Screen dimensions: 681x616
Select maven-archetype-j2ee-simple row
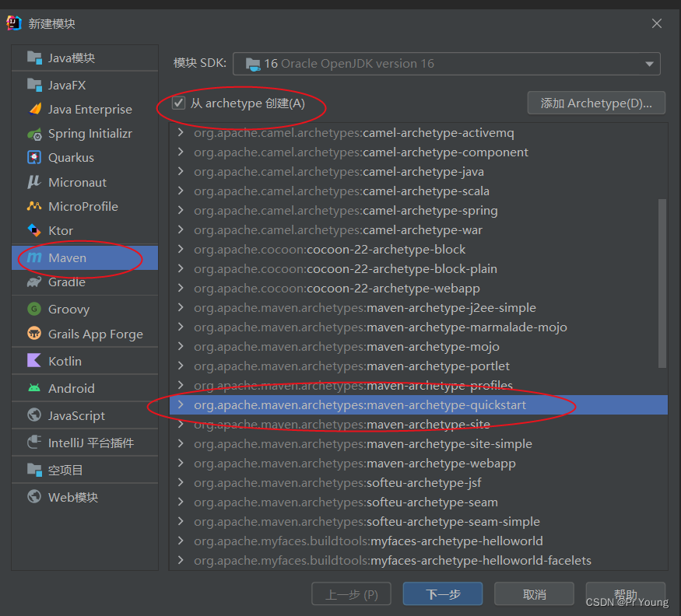coord(418,307)
